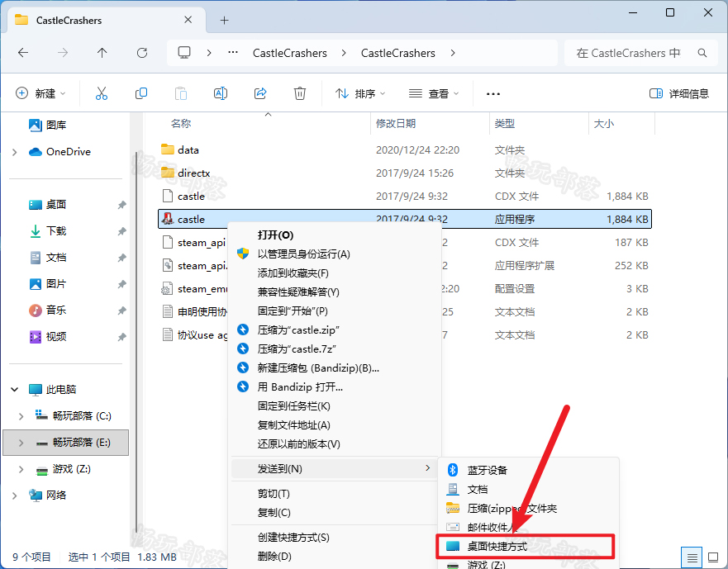This screenshot has height=569, width=728.
Task: Click 发送到(N) submenu entry
Action: (x=334, y=469)
